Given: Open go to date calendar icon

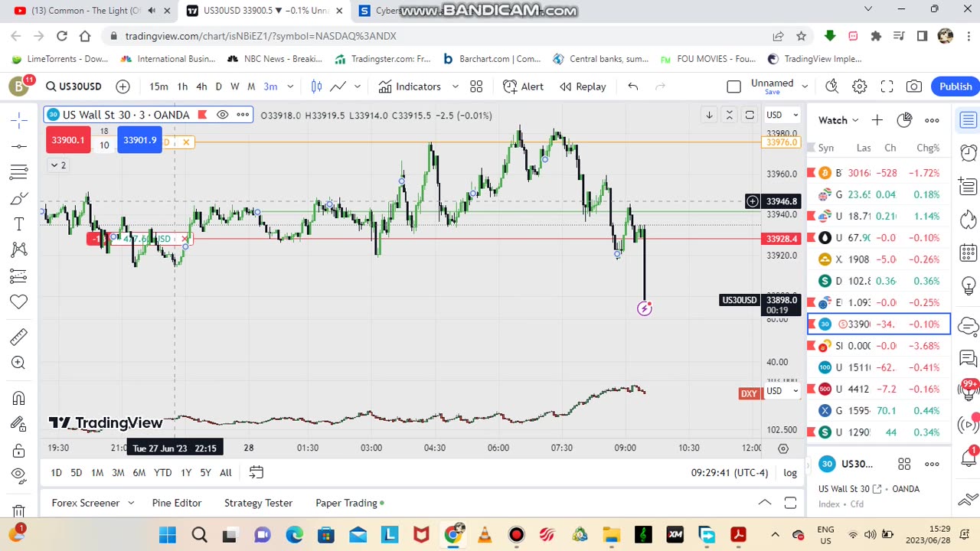Looking at the screenshot, I should pyautogui.click(x=256, y=473).
